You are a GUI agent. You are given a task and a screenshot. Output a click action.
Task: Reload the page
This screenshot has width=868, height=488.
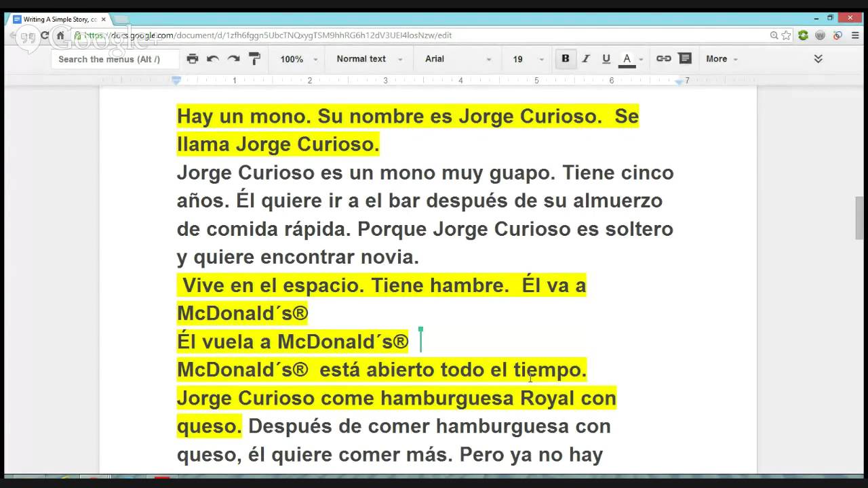point(45,35)
